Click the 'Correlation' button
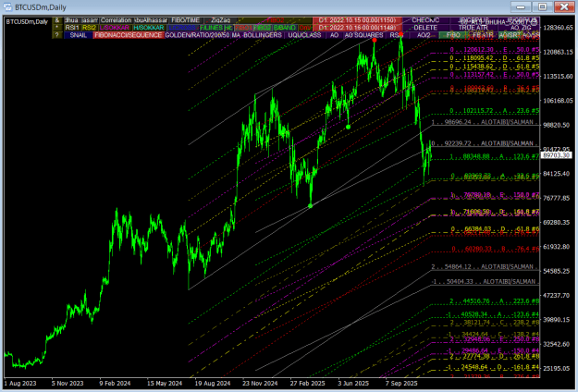578x392 pixels. click(116, 20)
